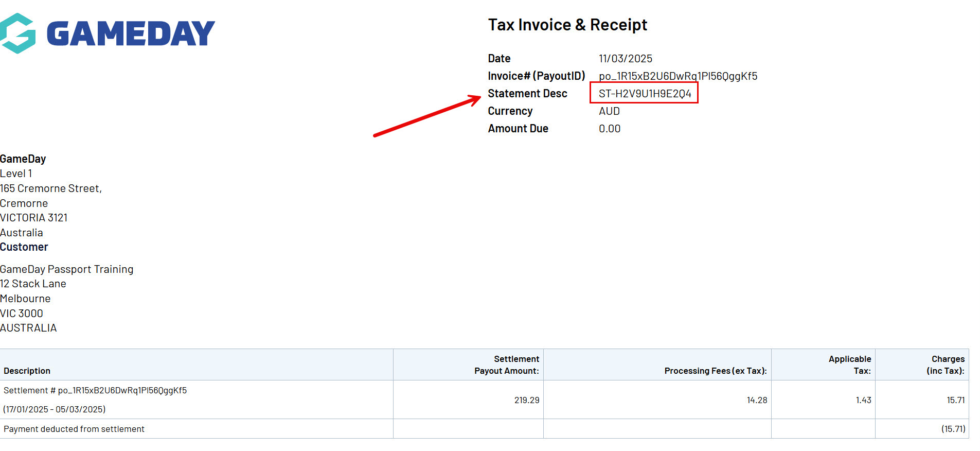Select the invoice date 11/03/2025
The height and width of the screenshot is (451, 980).
click(626, 59)
